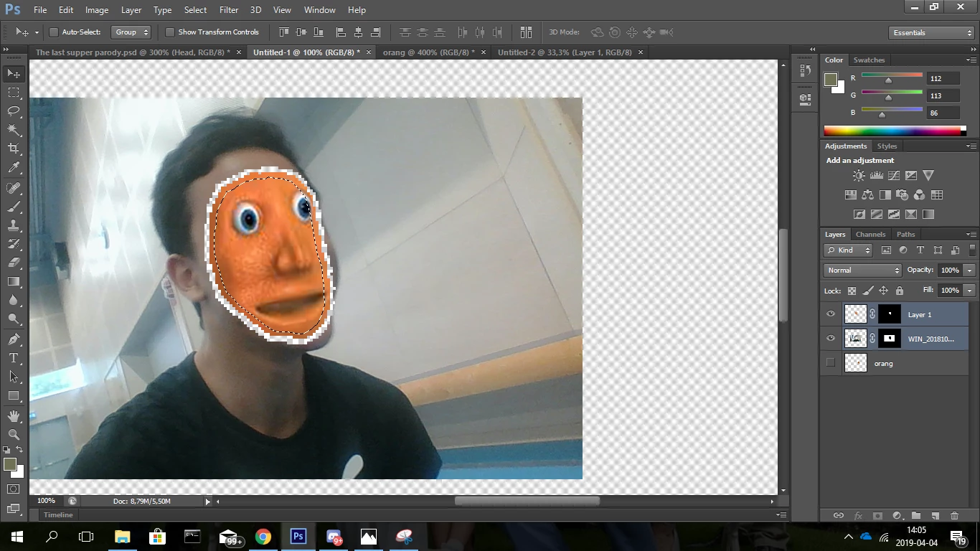Click the foreground color swatch in toolbox
This screenshot has width=980, height=551.
(9, 464)
